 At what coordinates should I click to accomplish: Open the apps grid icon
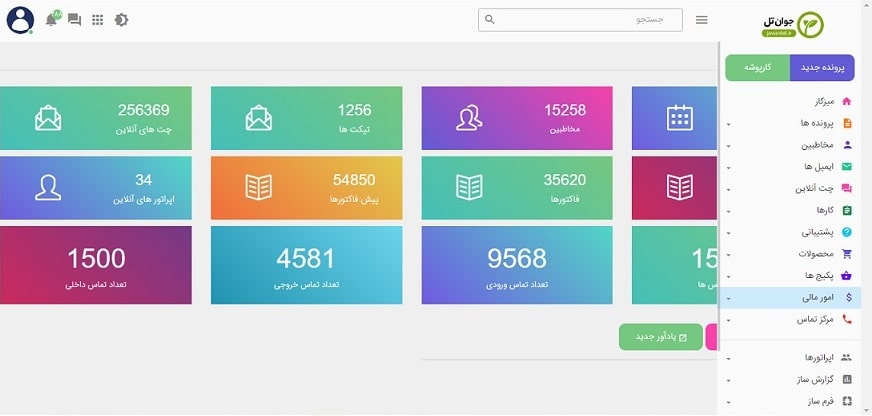(x=97, y=20)
